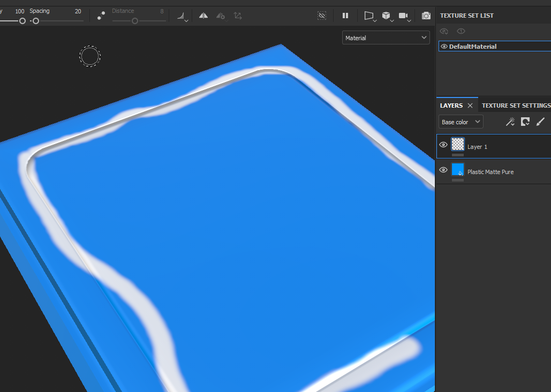
Task: Open the 3D cube view mode dropdown
Action: 387,17
